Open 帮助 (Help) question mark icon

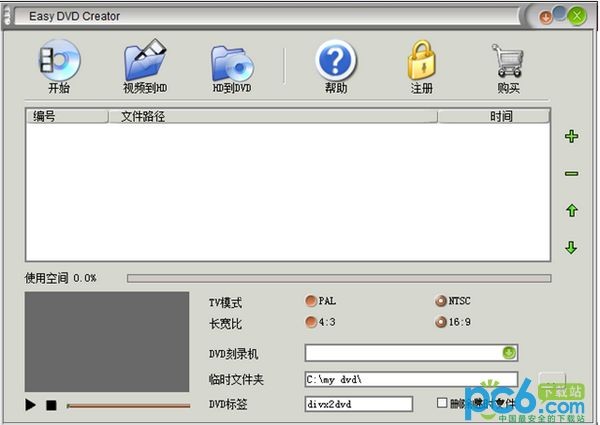tap(336, 60)
